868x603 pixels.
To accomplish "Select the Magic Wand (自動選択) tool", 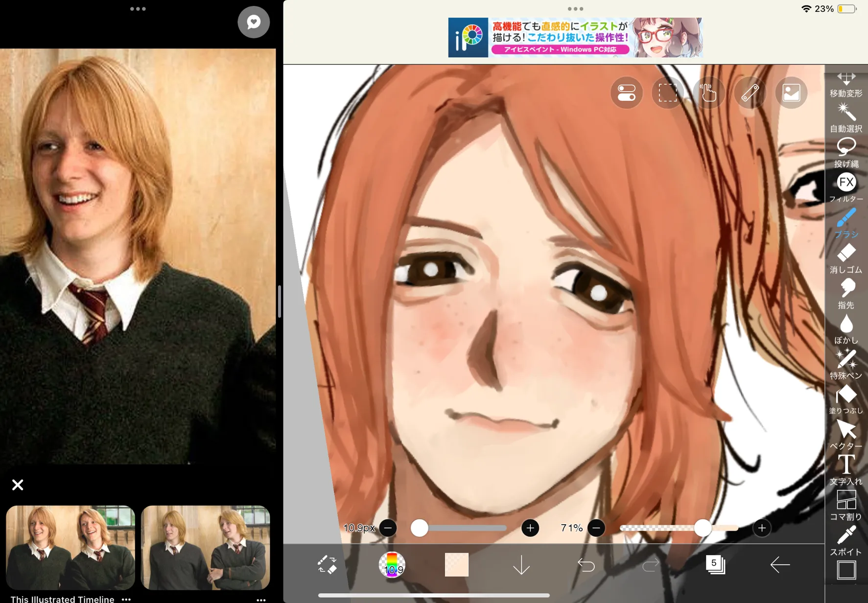I will 846,118.
